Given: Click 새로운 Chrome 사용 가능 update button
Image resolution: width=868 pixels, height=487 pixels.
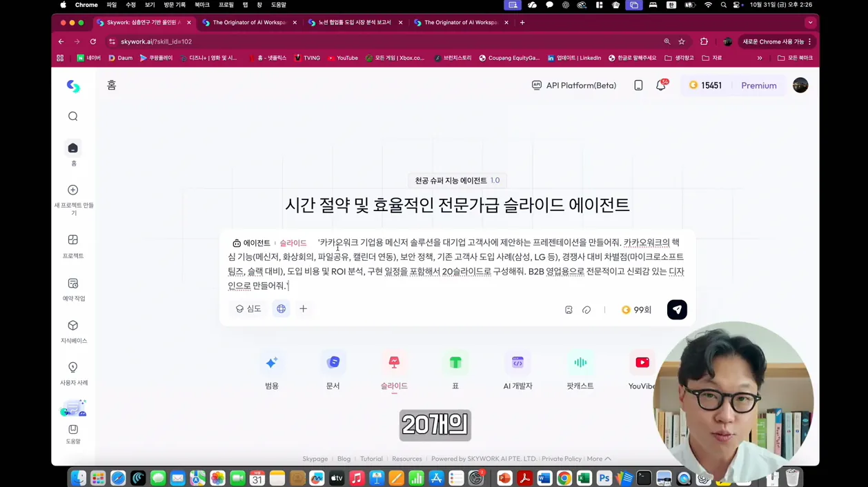Looking at the screenshot, I should (x=777, y=41).
